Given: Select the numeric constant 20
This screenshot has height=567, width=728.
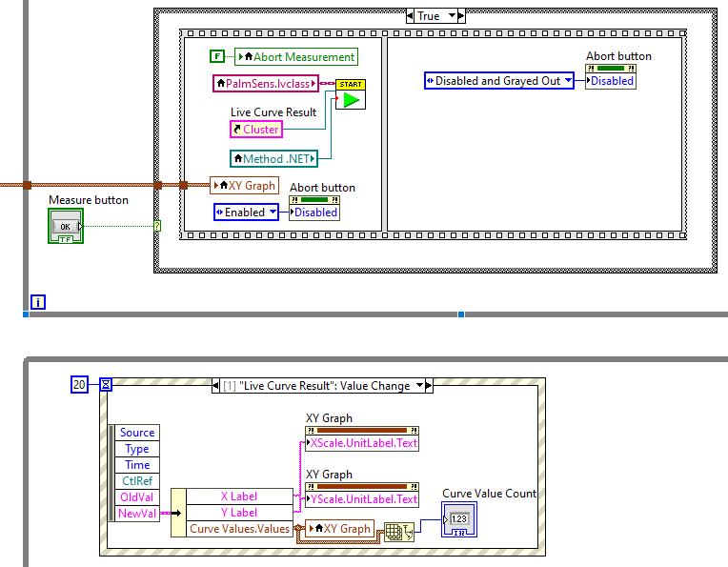Looking at the screenshot, I should (80, 384).
